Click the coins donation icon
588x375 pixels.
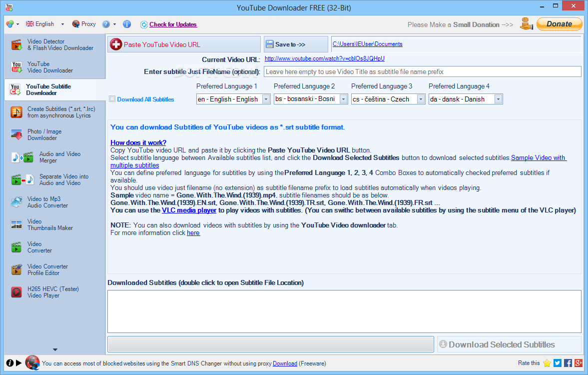coord(527,24)
